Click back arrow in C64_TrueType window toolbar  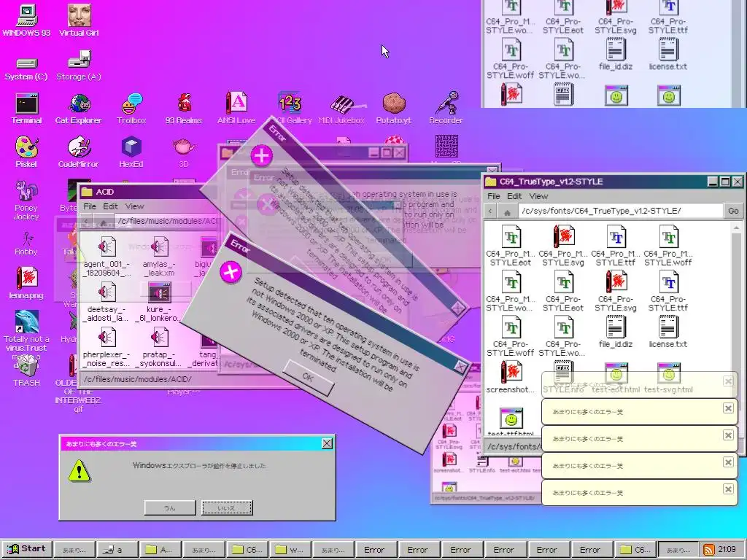point(491,211)
